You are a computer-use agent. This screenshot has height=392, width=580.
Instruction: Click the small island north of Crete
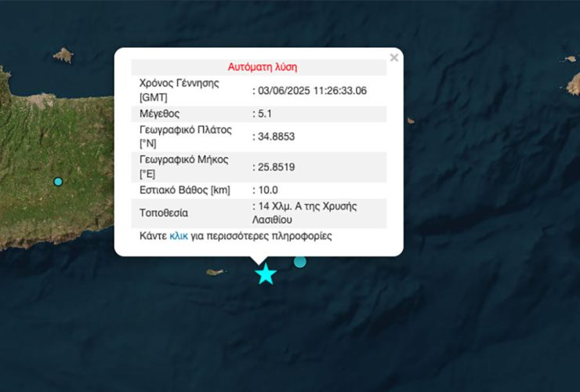point(63,55)
